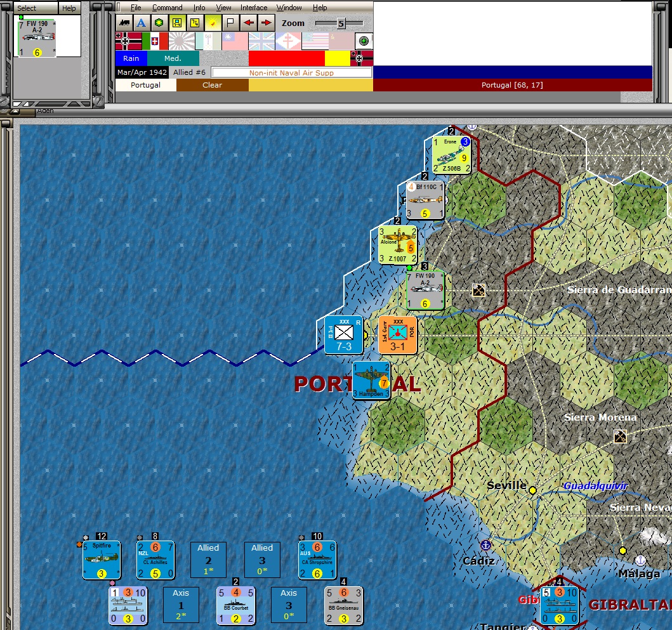Viewport: 672px width, 630px height.
Task: Select the CL Achilles cruiser counter
Action: click(x=155, y=560)
